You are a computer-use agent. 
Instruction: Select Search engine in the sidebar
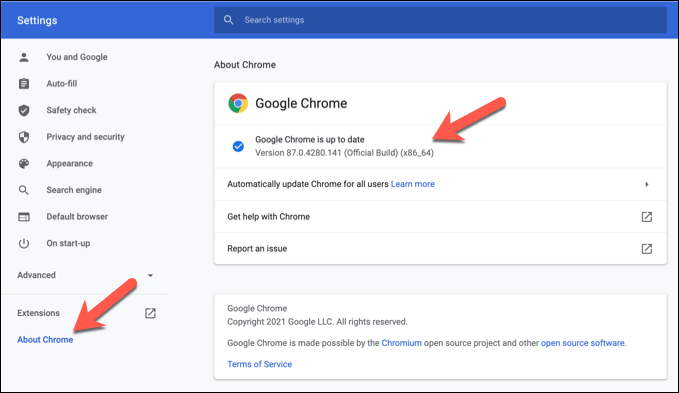click(x=74, y=190)
